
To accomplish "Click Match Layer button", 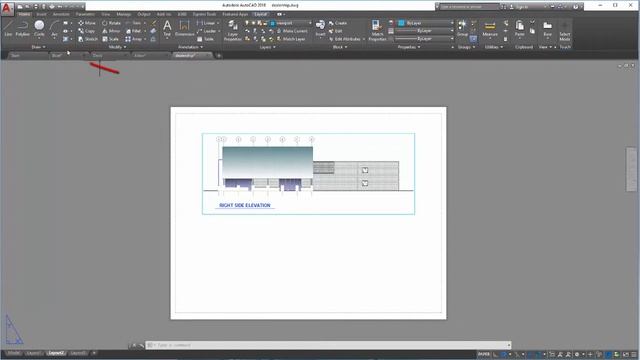I will pyautogui.click(x=291, y=39).
